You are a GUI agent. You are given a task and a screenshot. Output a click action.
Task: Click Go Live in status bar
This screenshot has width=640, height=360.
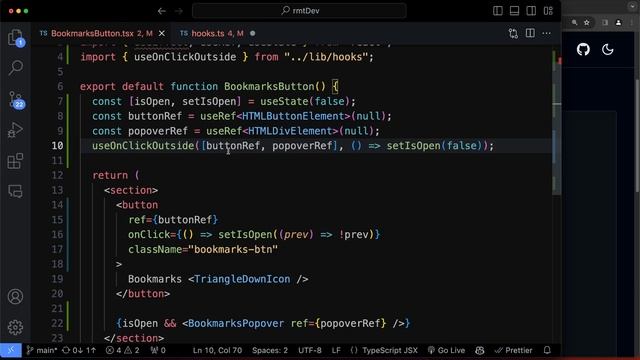coord(446,350)
